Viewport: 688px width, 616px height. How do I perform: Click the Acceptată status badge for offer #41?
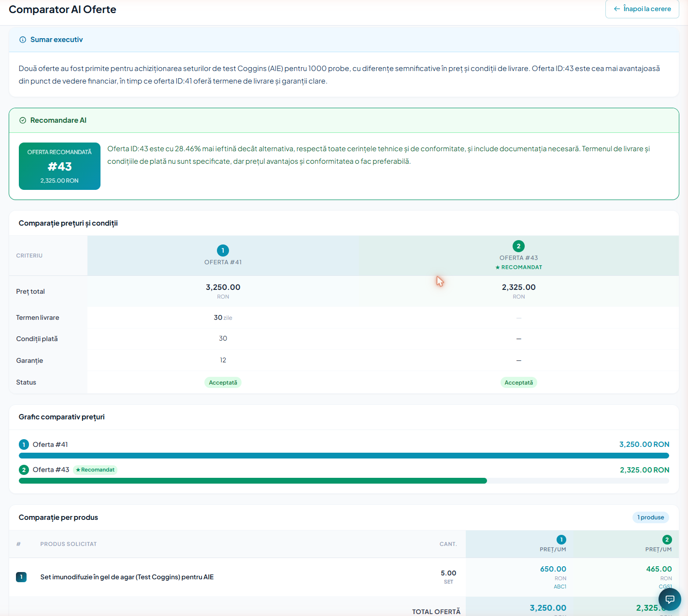pos(223,383)
